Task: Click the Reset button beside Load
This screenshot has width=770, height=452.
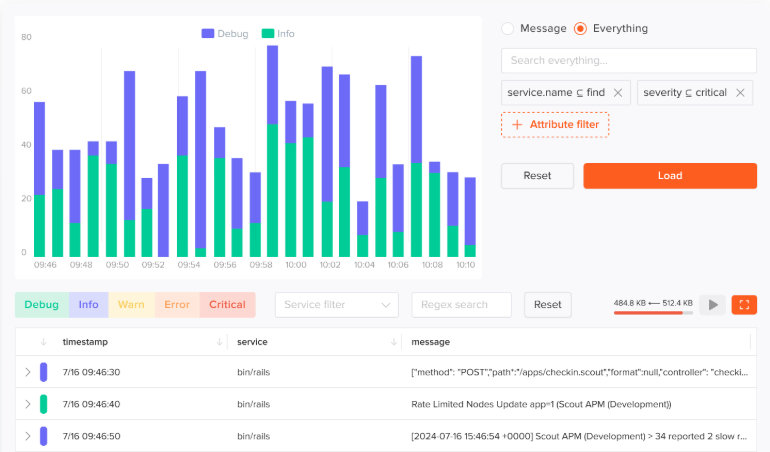Action: (x=537, y=176)
